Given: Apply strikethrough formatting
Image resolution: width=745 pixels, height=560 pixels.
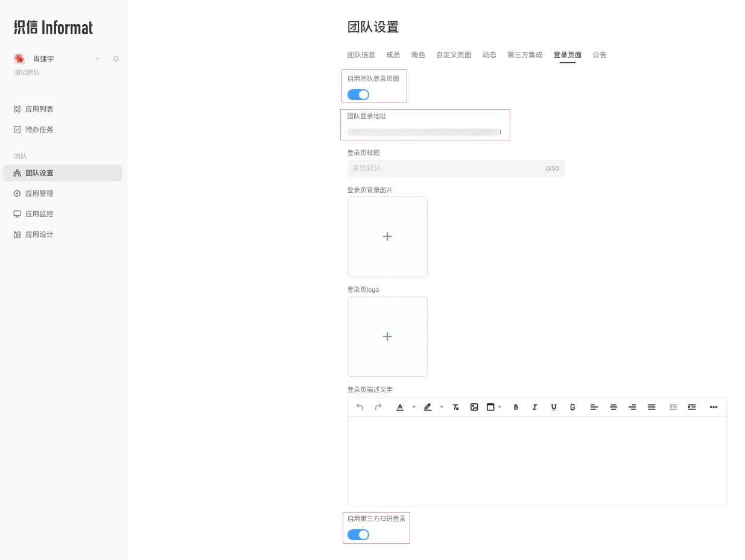Looking at the screenshot, I should [572, 407].
